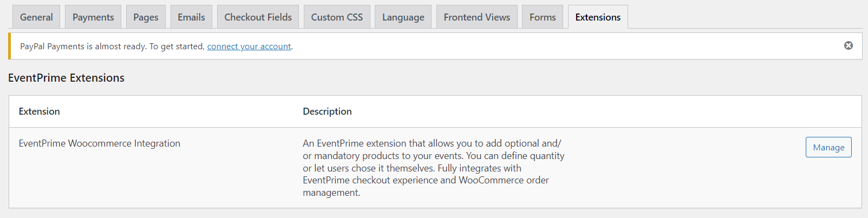Viewport: 868px width, 218px height.
Task: Manage the EventPrime Woocommerce Integration extension
Action: 828,147
